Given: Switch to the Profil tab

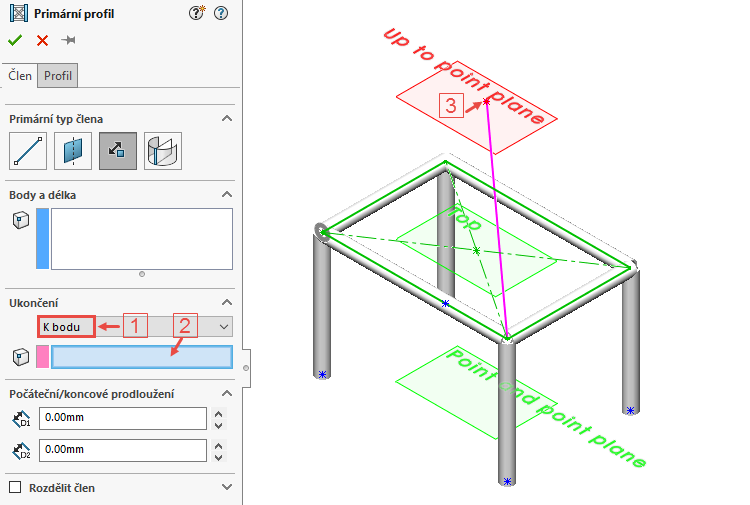Looking at the screenshot, I should pos(58,76).
